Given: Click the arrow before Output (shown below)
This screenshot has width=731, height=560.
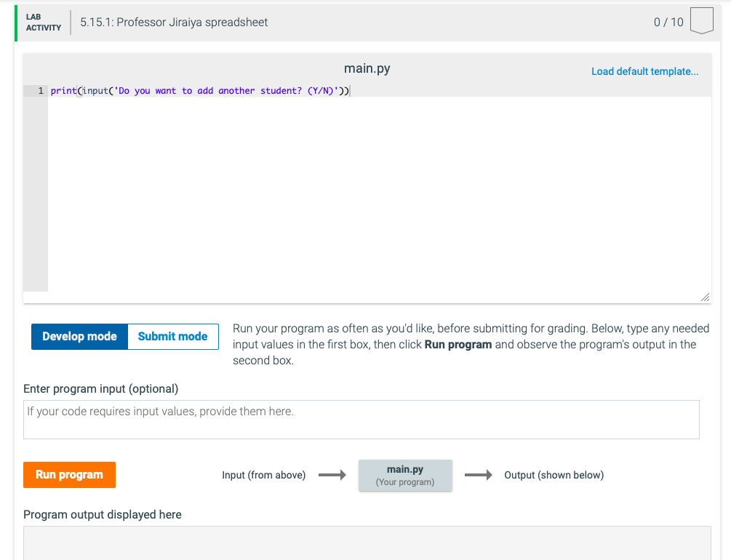Looking at the screenshot, I should pyautogui.click(x=479, y=475).
